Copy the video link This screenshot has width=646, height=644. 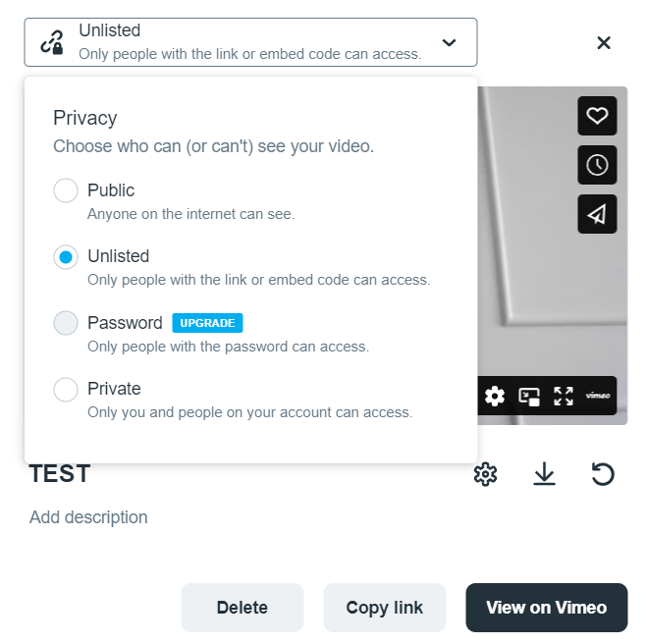(385, 608)
